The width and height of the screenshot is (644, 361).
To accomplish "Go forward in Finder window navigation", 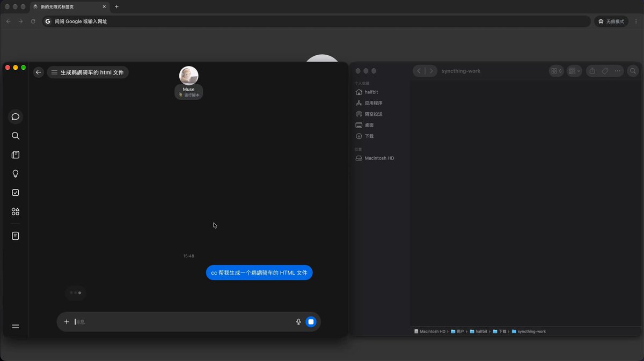I will 431,71.
